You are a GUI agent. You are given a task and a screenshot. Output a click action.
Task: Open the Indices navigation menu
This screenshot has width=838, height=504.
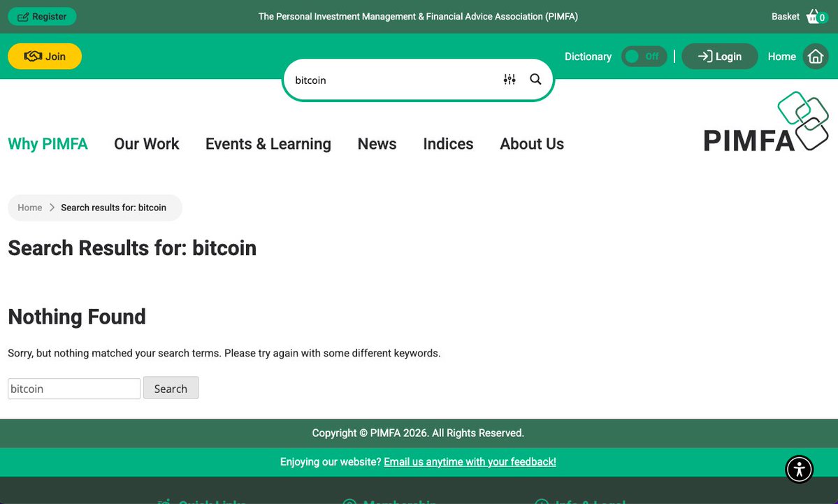[x=448, y=144]
